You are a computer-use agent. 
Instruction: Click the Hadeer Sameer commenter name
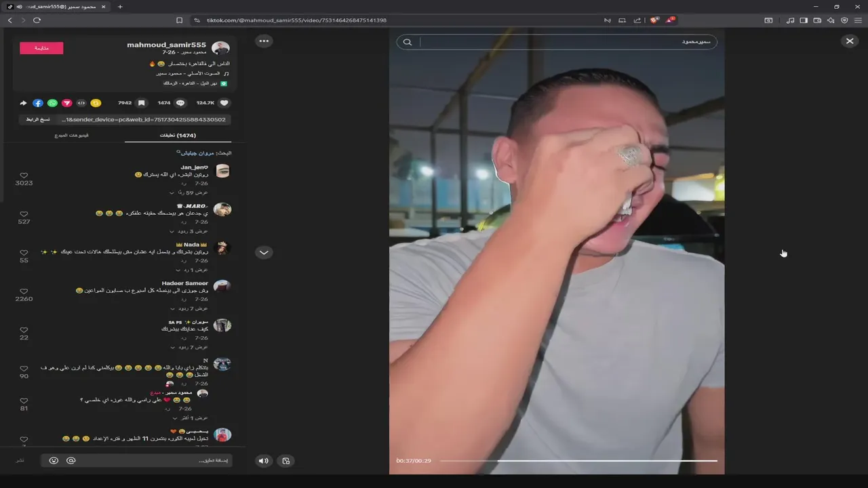pos(185,283)
